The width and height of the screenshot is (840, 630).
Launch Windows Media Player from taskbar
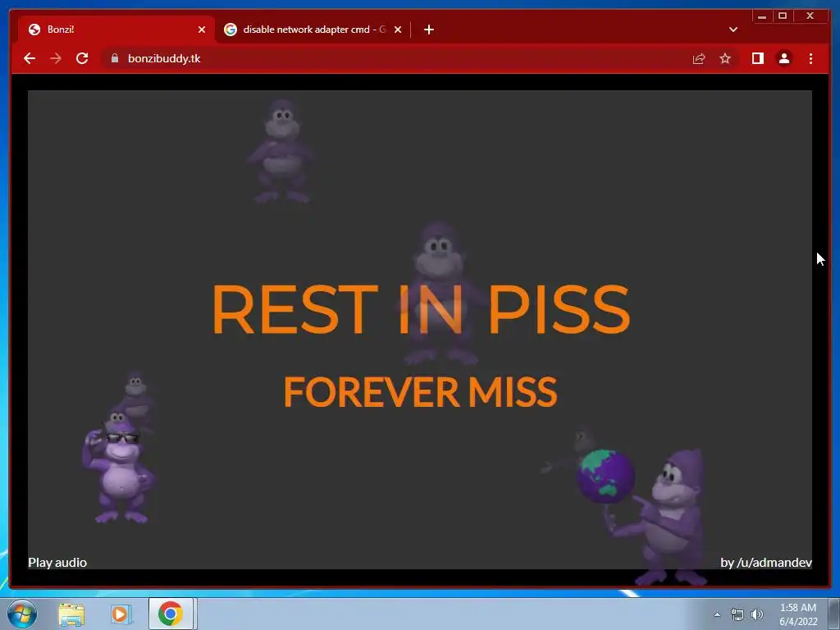[121, 614]
